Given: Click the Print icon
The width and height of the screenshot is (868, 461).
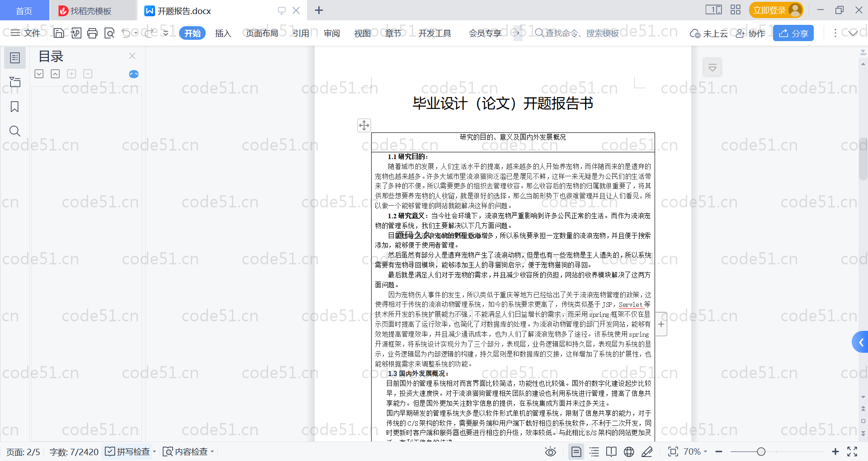Looking at the screenshot, I should click(93, 33).
